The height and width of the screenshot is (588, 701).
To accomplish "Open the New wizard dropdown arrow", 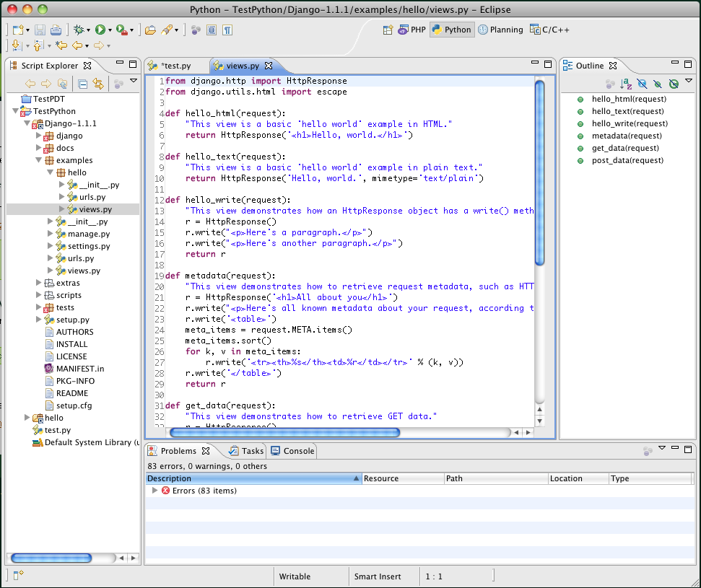I will (x=27, y=30).
